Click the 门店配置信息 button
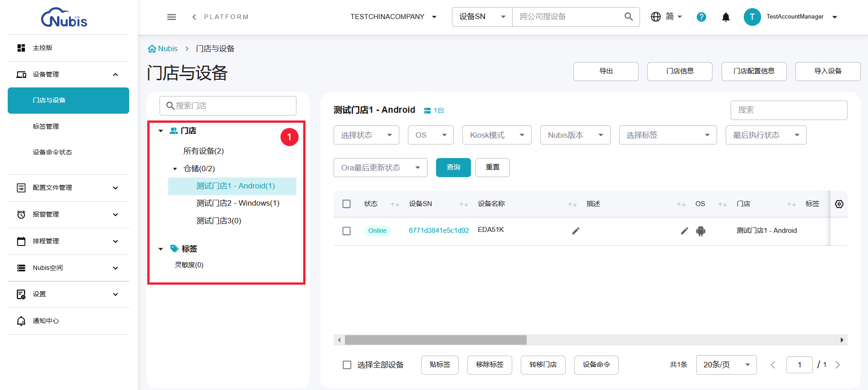Viewport: 868px width, 390px height. pos(754,72)
